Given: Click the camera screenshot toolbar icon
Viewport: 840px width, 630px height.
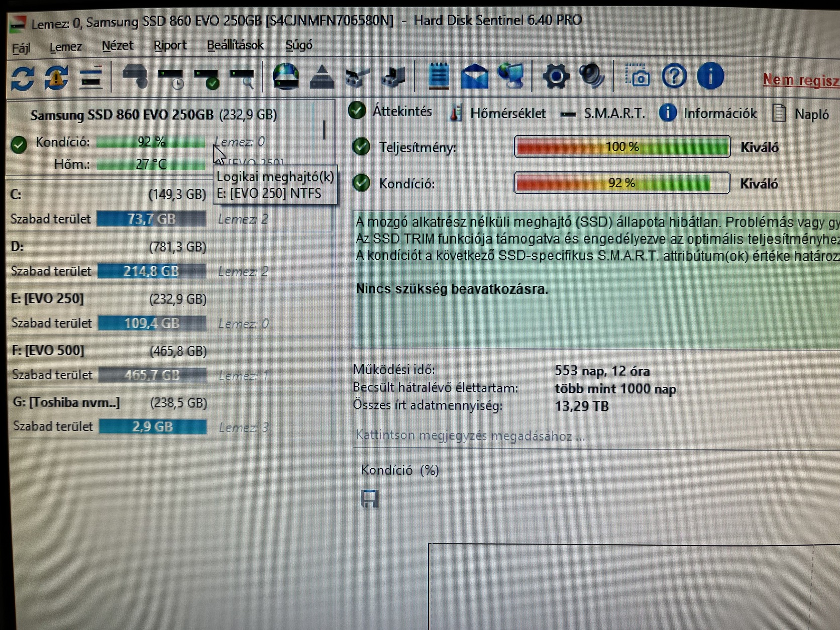Looking at the screenshot, I should [637, 76].
